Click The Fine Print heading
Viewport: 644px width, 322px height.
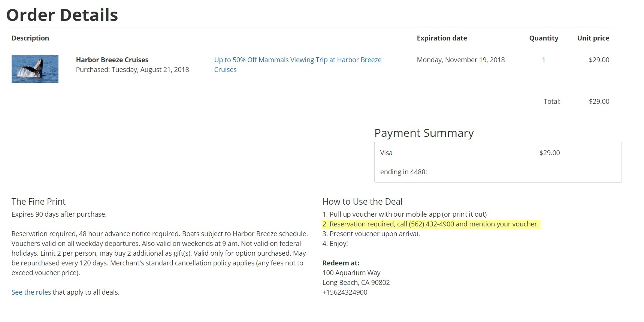click(x=38, y=201)
